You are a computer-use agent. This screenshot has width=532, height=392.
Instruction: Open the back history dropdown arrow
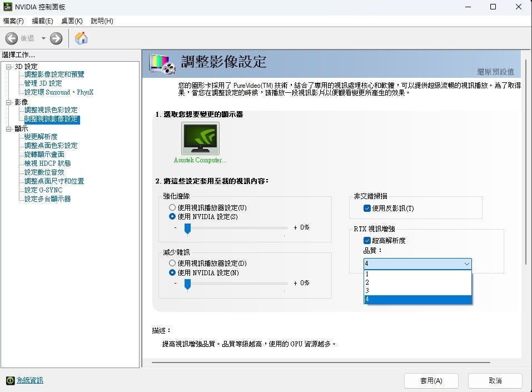coord(43,38)
